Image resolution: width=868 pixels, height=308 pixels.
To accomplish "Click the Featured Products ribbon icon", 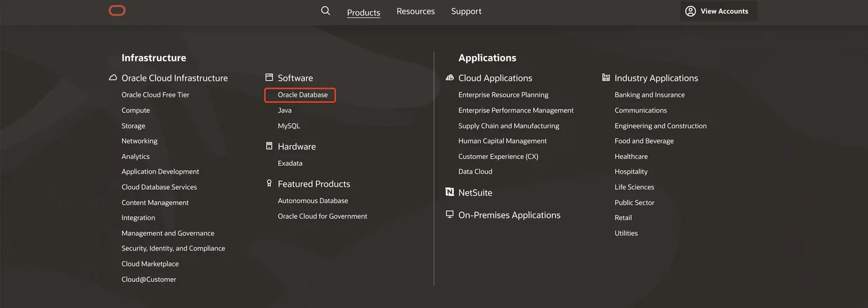I will pyautogui.click(x=269, y=184).
